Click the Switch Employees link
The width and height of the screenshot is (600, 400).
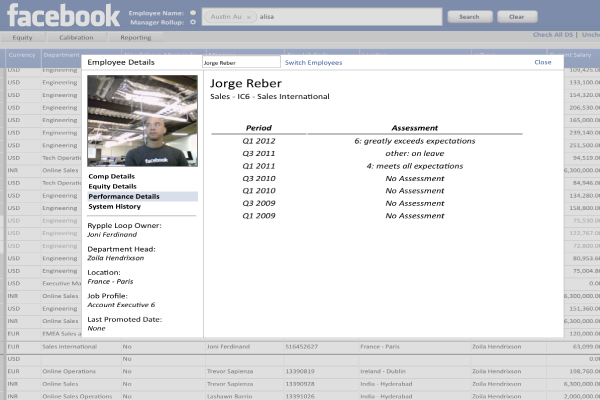(x=313, y=62)
